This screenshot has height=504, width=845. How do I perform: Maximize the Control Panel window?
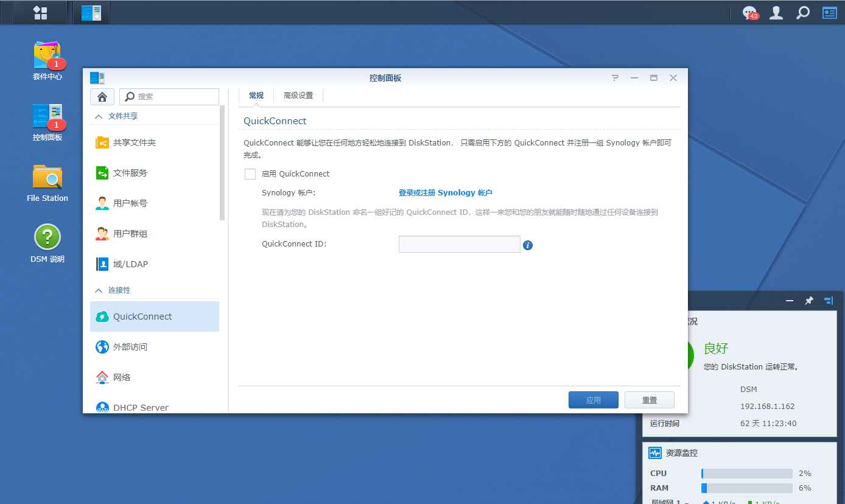(654, 78)
